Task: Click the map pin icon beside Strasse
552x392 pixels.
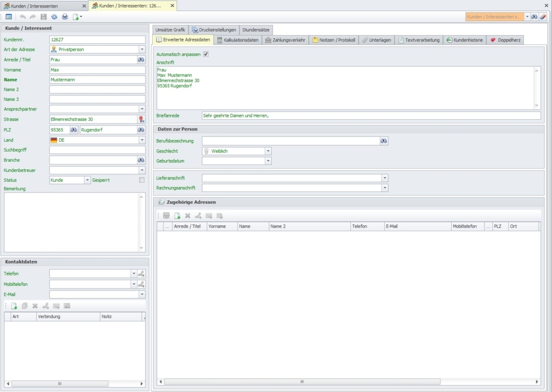Action: tap(141, 120)
